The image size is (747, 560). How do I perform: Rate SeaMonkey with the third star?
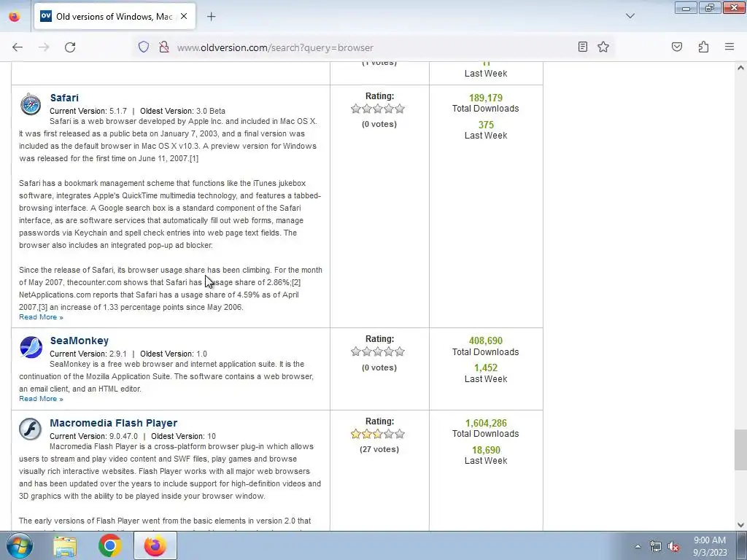tap(378, 352)
